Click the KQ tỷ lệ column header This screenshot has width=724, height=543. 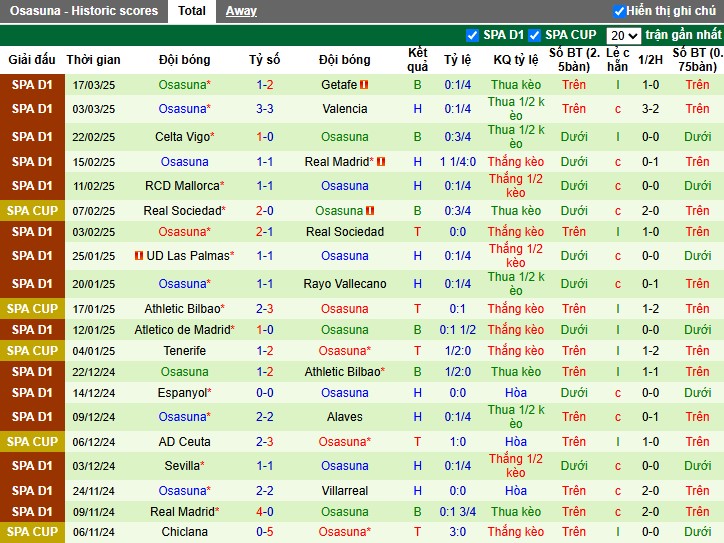tap(516, 60)
